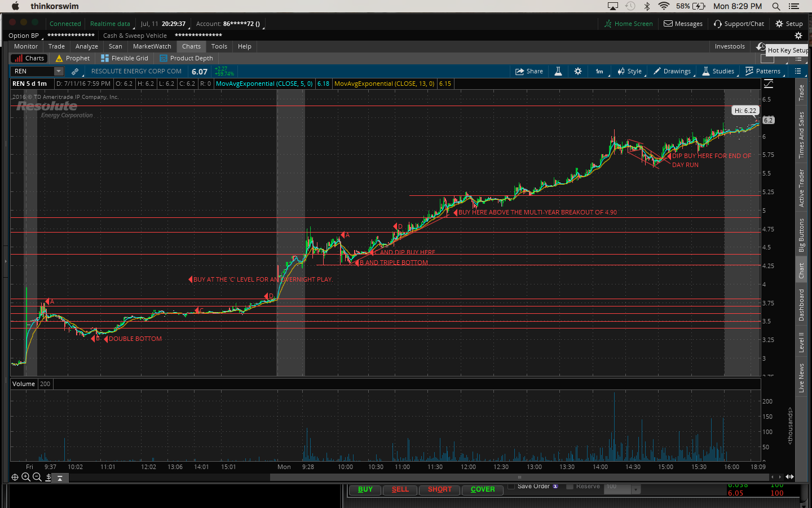Viewport: 812px width, 508px height.
Task: Open the Studies menu
Action: tap(718, 71)
